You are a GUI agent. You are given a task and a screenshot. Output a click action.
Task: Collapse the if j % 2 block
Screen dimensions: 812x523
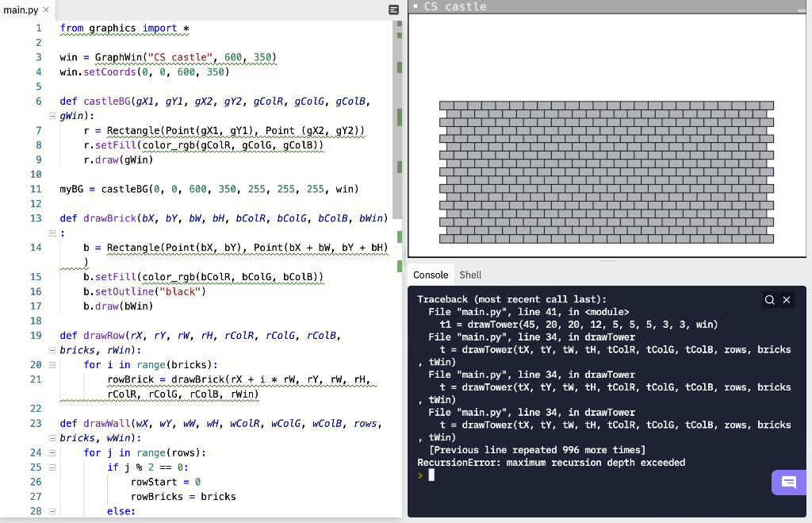click(52, 467)
